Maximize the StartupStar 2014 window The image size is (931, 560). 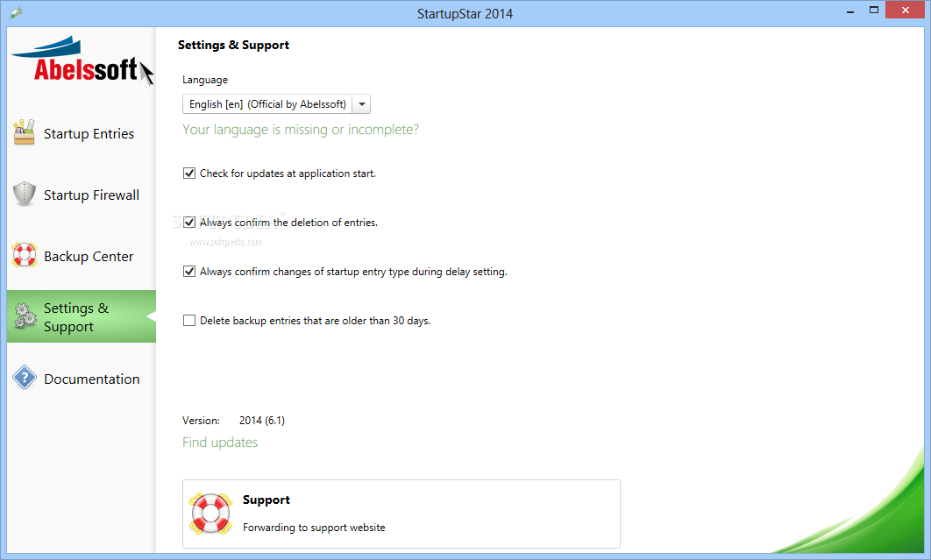pyautogui.click(x=874, y=11)
